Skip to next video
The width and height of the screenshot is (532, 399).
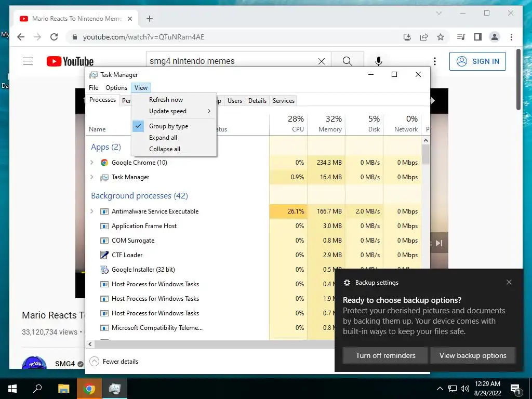coord(439,243)
